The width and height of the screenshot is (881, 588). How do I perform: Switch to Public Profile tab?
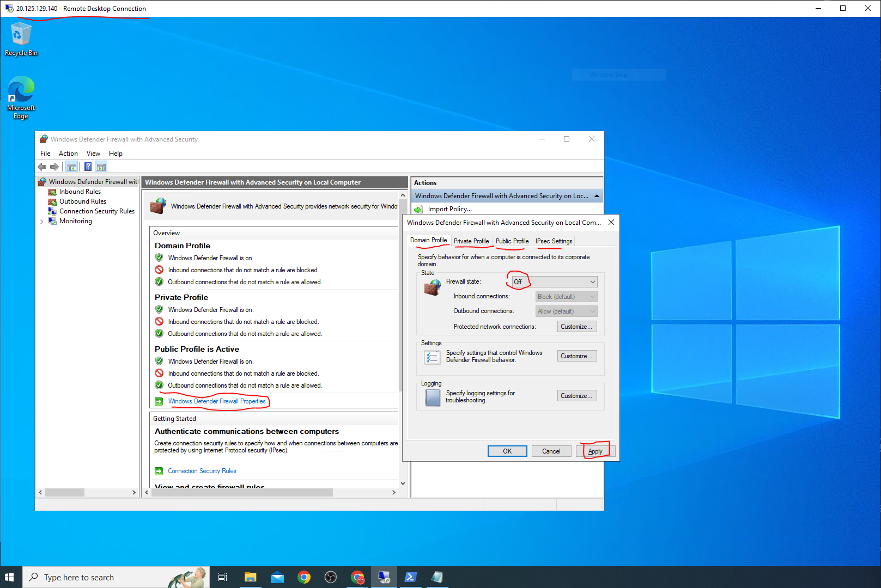click(512, 241)
